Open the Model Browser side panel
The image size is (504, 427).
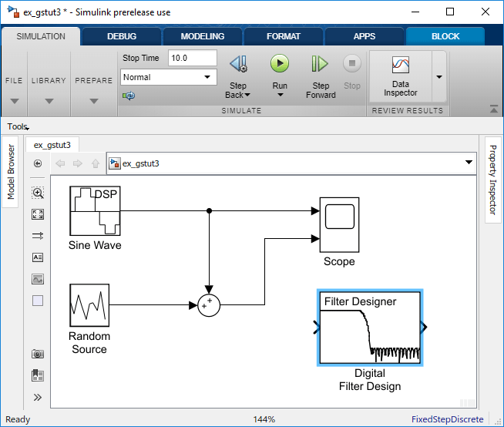coord(11,172)
